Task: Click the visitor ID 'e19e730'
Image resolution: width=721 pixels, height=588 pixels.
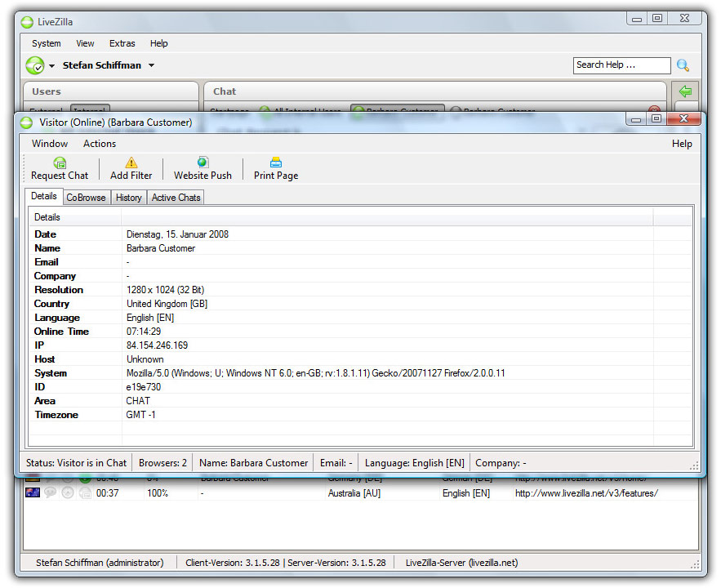Action: pyautogui.click(x=144, y=386)
